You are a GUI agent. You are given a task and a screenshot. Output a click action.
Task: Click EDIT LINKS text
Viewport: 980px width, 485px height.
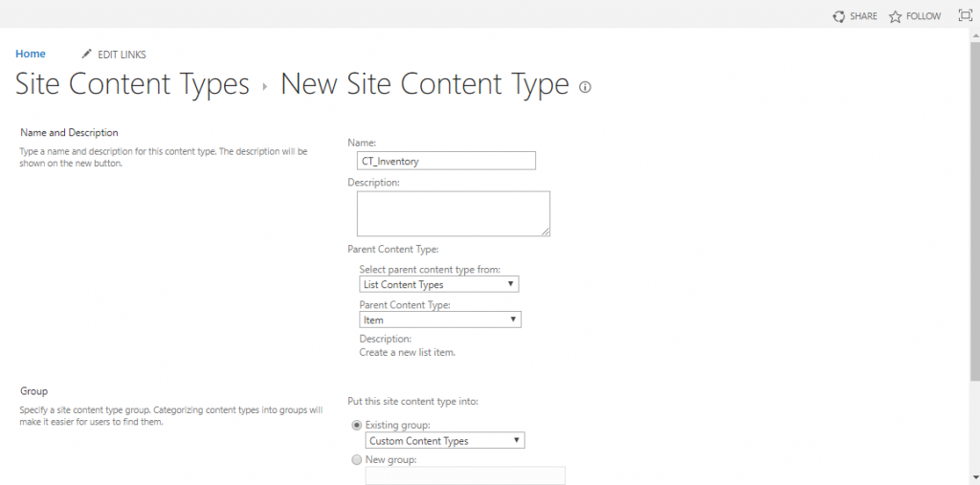click(122, 55)
